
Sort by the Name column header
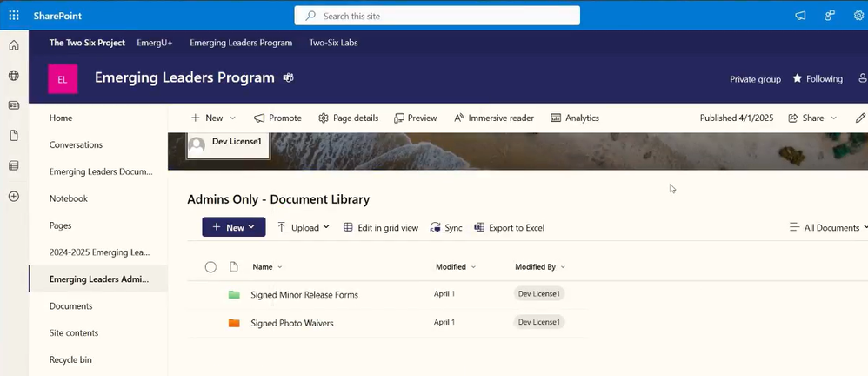click(267, 267)
